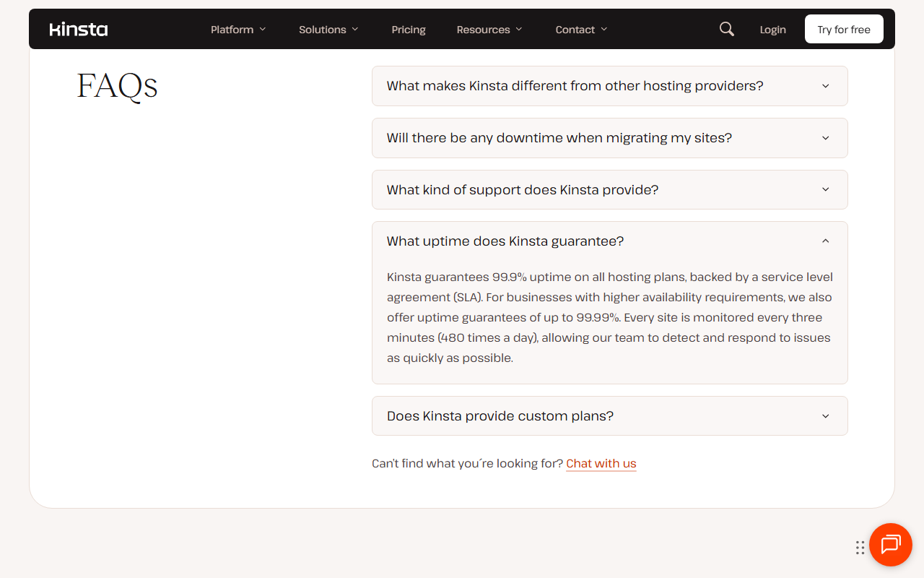Click the uptime guarantee answer paragraph
The image size is (924, 578).
pyautogui.click(x=610, y=317)
